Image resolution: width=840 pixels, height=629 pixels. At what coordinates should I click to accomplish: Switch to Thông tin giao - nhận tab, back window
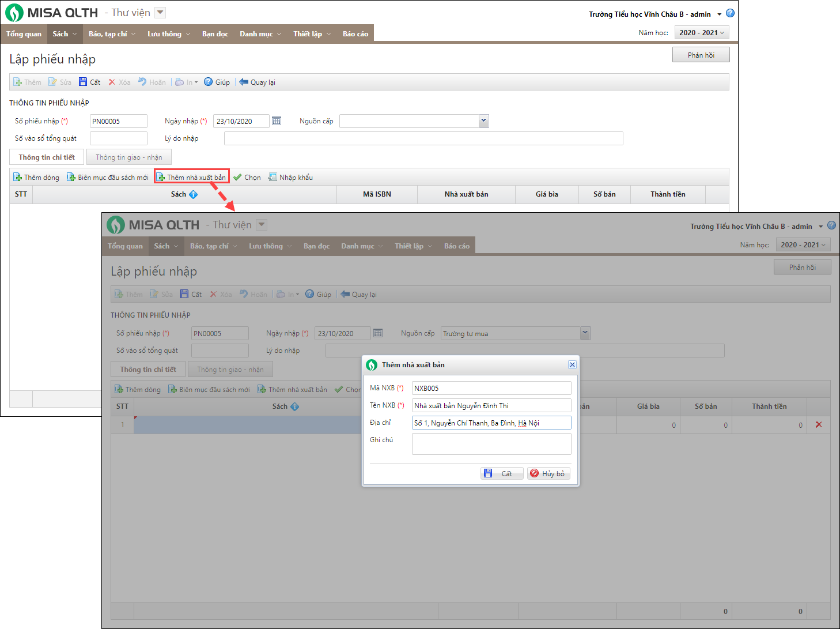click(129, 157)
